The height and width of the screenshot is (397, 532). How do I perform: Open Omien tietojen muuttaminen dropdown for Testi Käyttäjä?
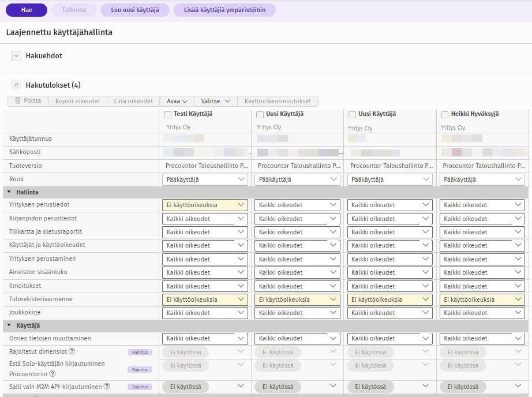pyautogui.click(x=205, y=338)
